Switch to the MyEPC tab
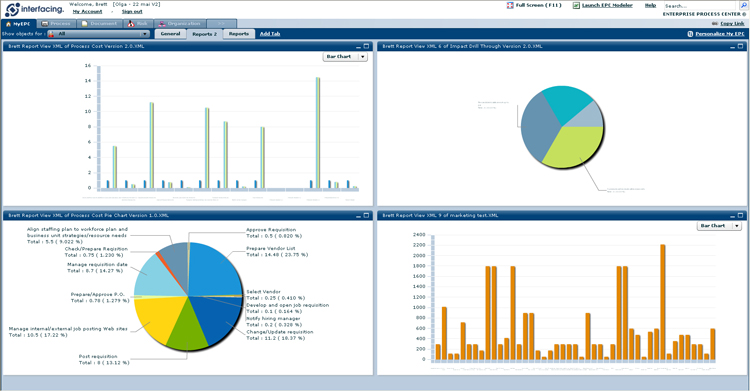This screenshot has height=391, width=750. 18,23
